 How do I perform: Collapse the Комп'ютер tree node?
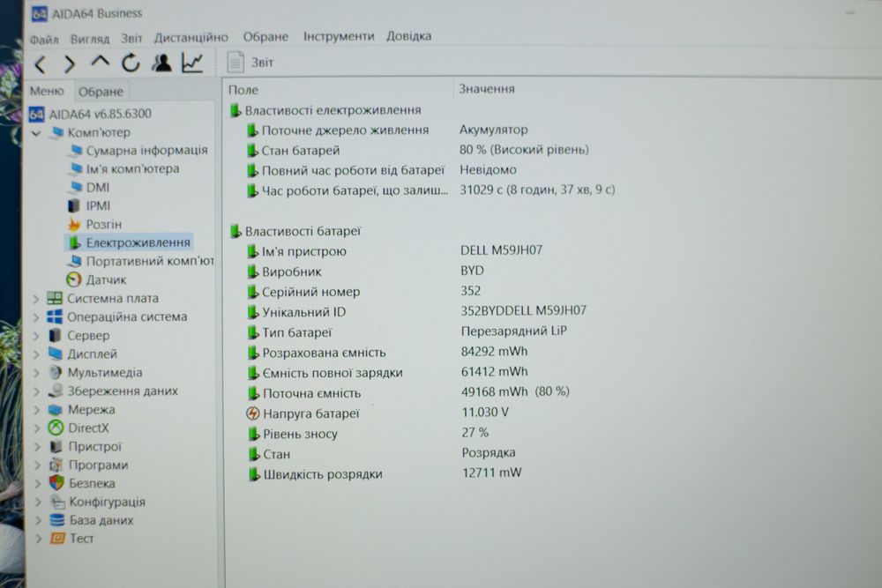[36, 134]
